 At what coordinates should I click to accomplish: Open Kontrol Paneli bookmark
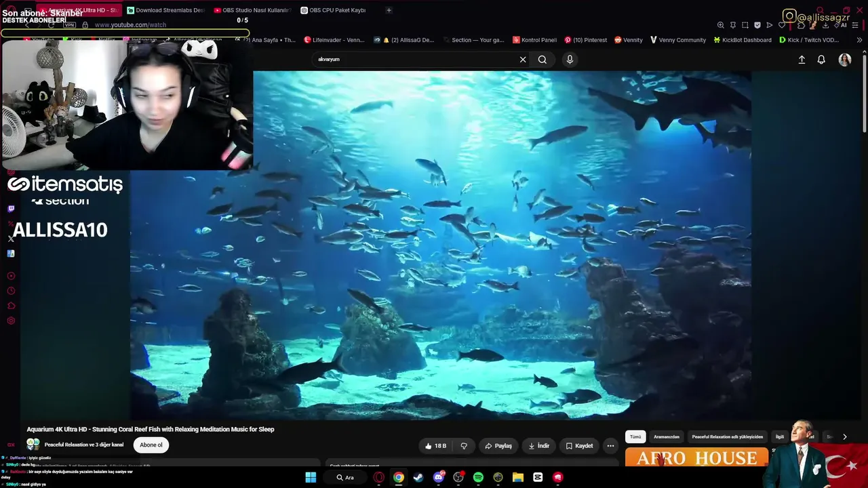(x=535, y=40)
